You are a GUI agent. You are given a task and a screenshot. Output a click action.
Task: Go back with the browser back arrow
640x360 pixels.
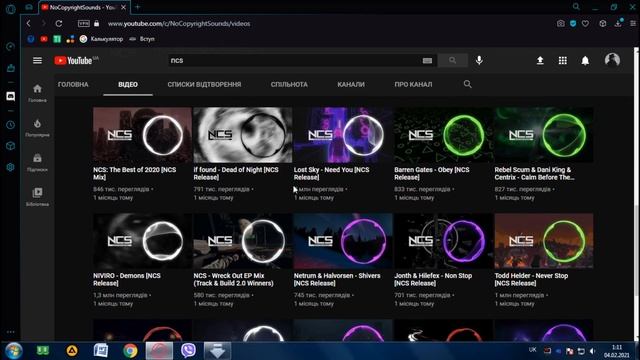coord(29,23)
